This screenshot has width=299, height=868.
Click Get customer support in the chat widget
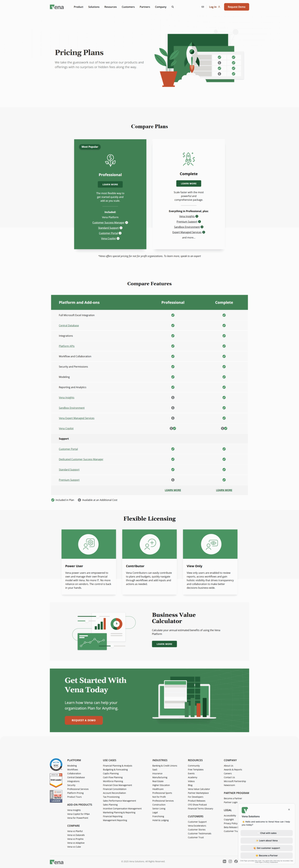(x=266, y=848)
